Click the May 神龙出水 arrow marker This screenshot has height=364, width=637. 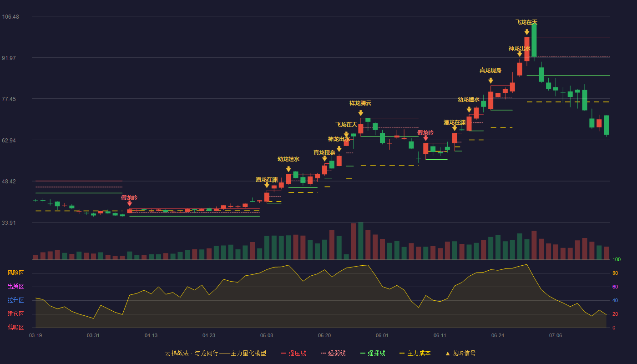339,149
